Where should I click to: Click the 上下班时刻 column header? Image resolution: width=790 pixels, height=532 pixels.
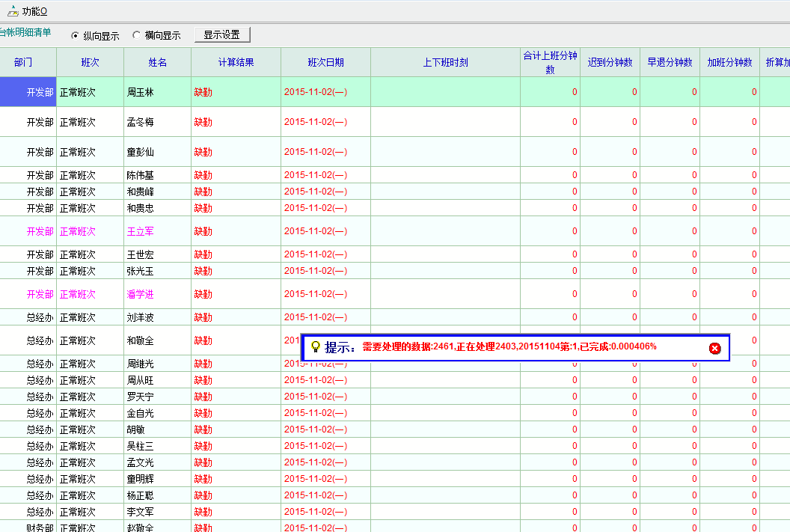pyautogui.click(x=445, y=62)
